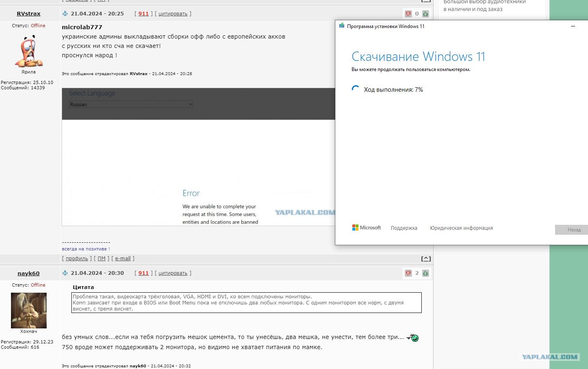The image size is (588, 369).
Task: Click thumbs-up icon on RVstrax's post
Action: coord(425,14)
